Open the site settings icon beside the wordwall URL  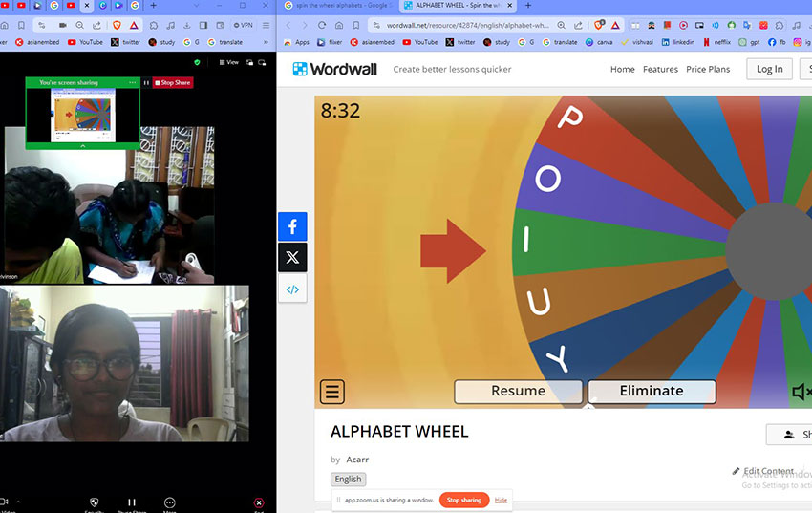pyautogui.click(x=376, y=25)
